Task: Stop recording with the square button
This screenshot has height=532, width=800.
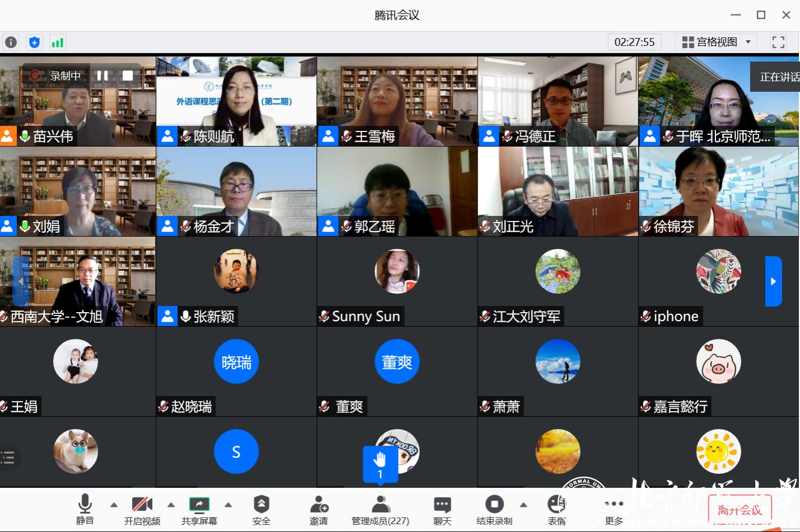Action: [x=128, y=76]
